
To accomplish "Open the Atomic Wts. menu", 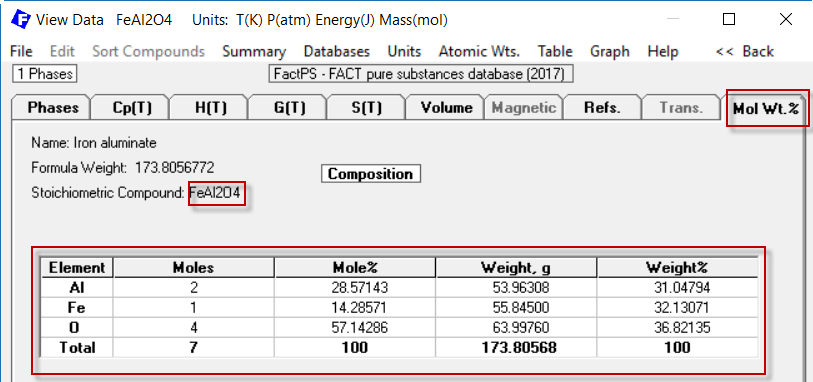I will pyautogui.click(x=479, y=51).
